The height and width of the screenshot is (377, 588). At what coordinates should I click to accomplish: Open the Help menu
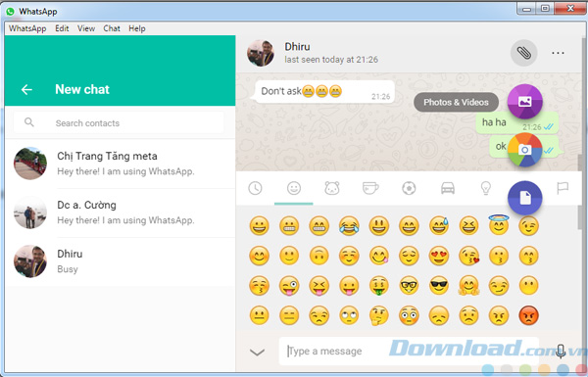(137, 28)
